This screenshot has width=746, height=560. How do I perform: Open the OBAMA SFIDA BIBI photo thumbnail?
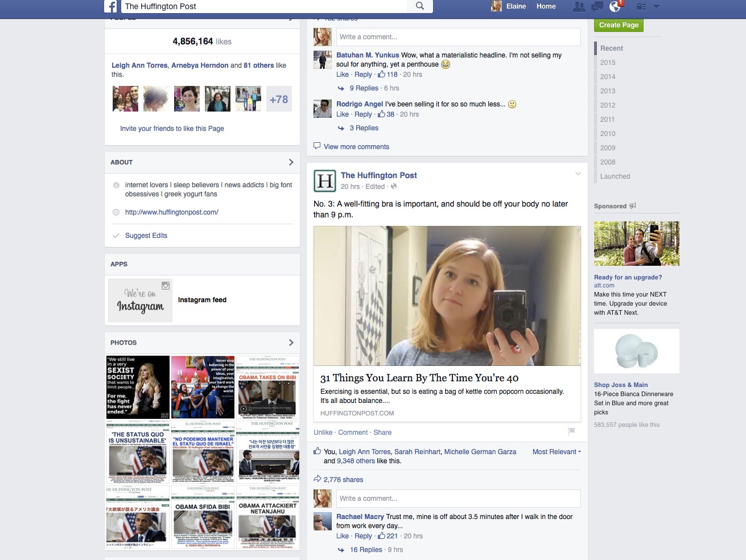(x=203, y=517)
